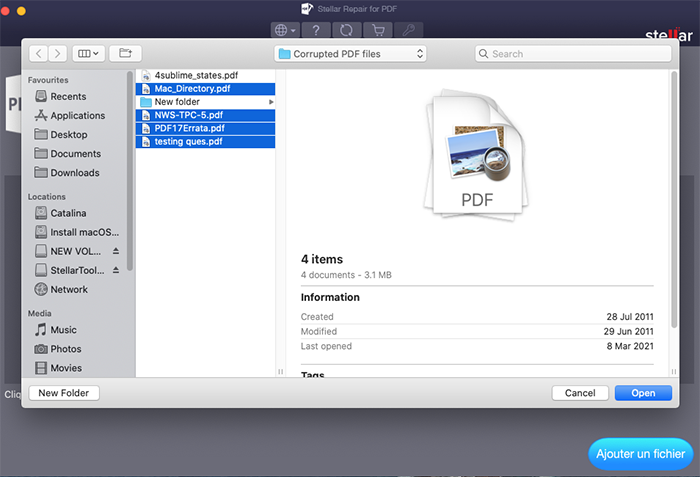
Task: Select the Catalina disk location
Action: click(61, 213)
